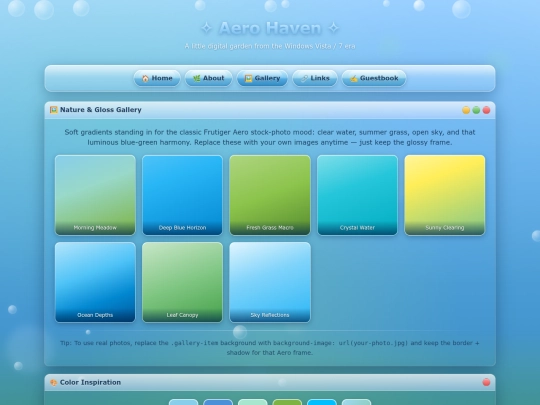Screen dimensions: 540x405
Task: View the Sky Reflections image
Action: tap(270, 282)
